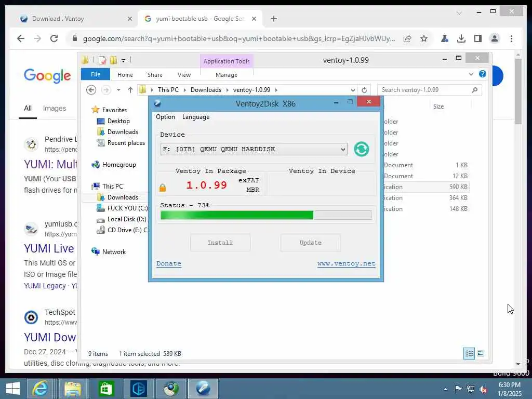Toggle the Chrome side panel
Viewport: 532px width, 399px height.
point(478,38)
